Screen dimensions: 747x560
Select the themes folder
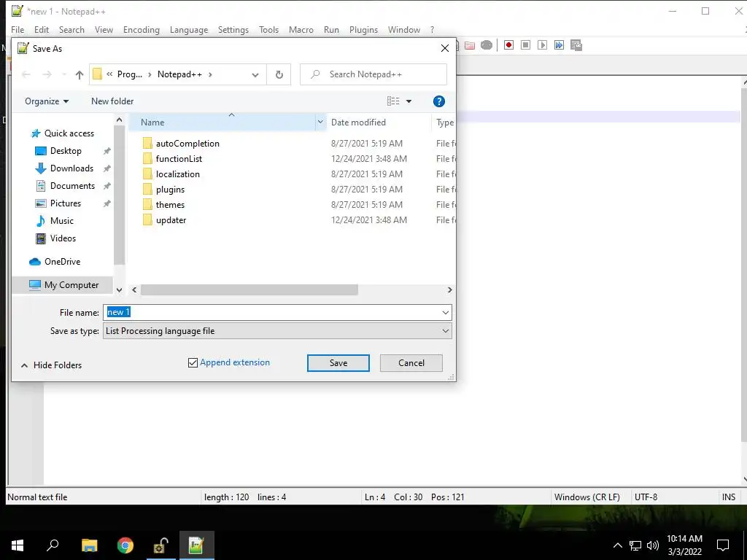tap(169, 204)
